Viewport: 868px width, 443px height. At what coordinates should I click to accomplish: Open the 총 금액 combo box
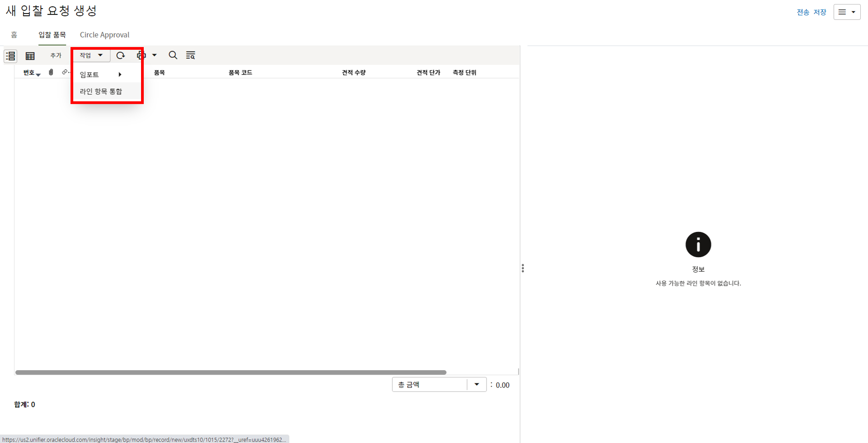(439, 385)
